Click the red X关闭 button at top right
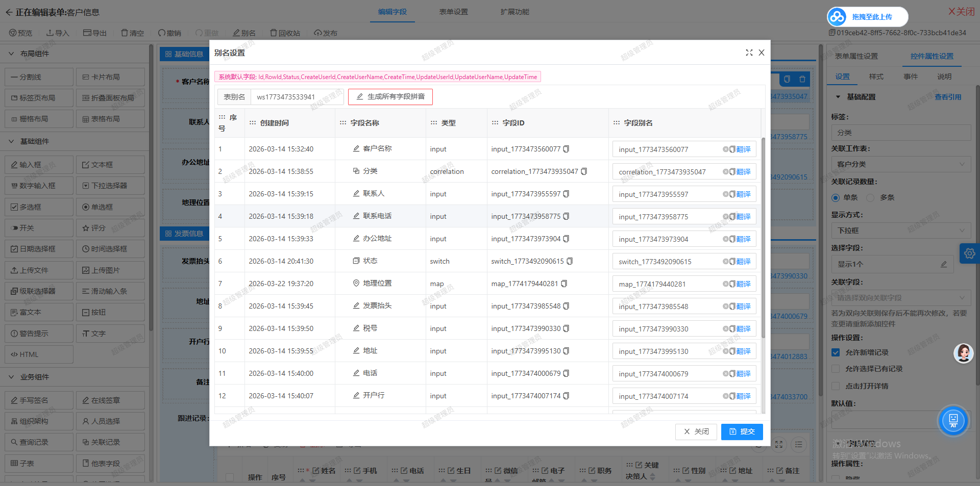The width and height of the screenshot is (980, 486). pyautogui.click(x=961, y=12)
